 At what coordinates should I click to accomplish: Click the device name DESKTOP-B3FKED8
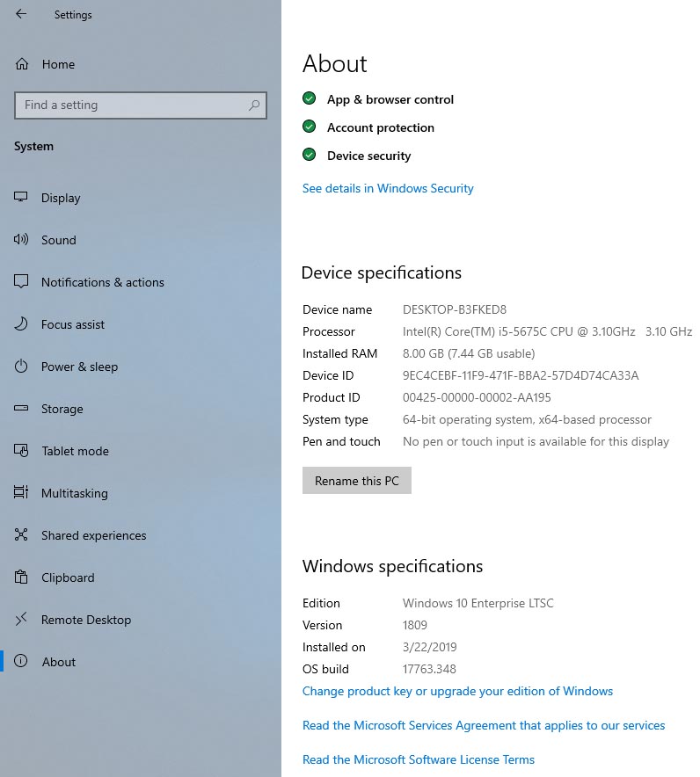pyautogui.click(x=455, y=309)
